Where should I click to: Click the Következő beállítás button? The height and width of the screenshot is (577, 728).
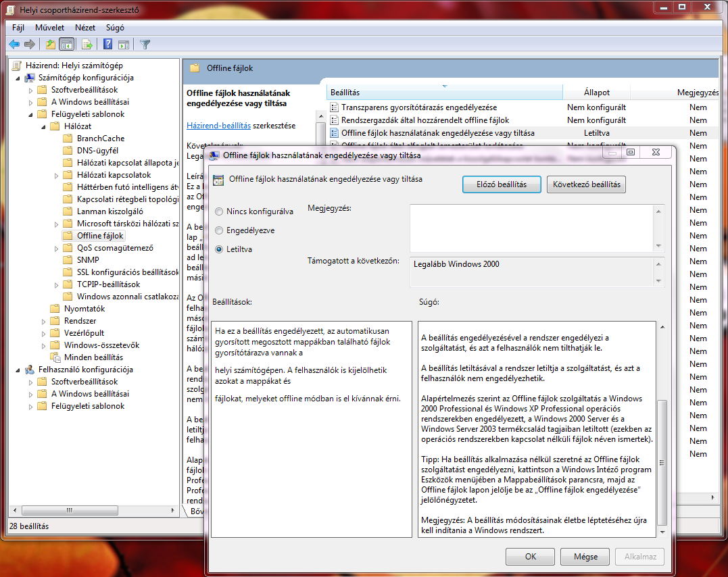pos(586,184)
